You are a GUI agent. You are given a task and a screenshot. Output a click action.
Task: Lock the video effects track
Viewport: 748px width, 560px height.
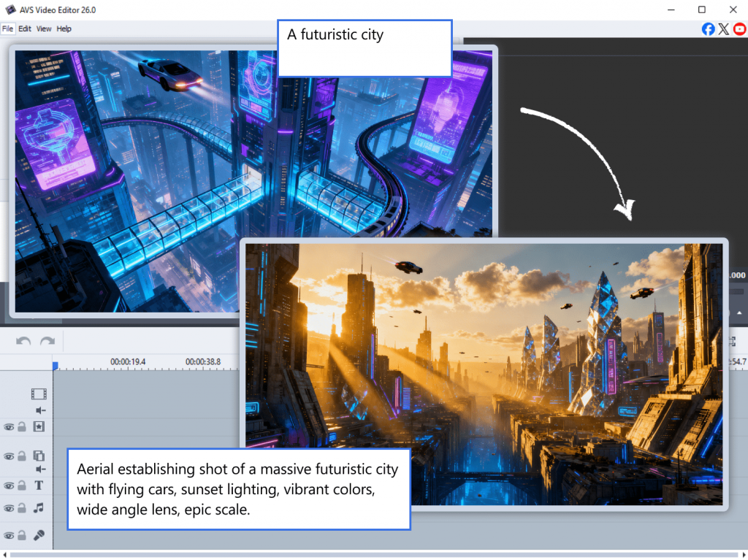pyautogui.click(x=22, y=426)
